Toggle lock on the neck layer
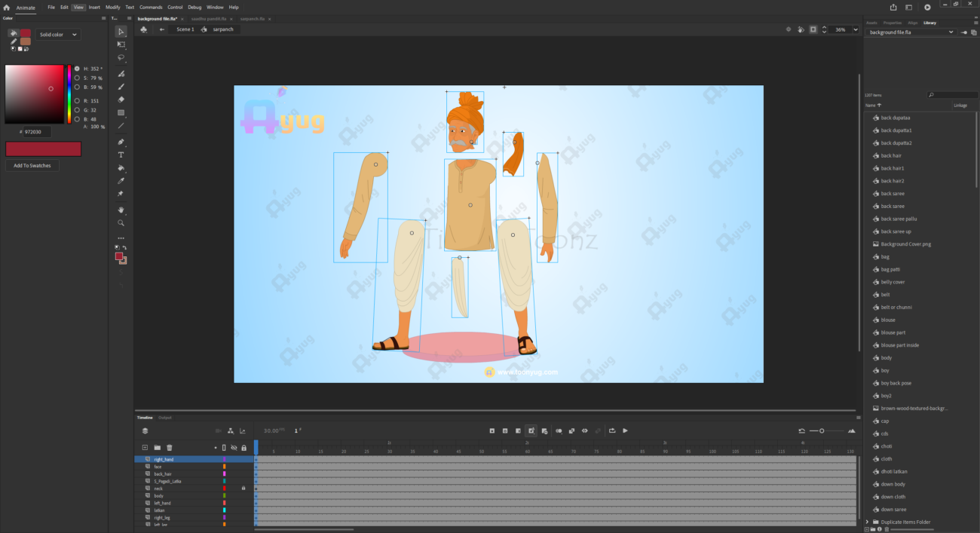The width and height of the screenshot is (980, 533). point(243,489)
